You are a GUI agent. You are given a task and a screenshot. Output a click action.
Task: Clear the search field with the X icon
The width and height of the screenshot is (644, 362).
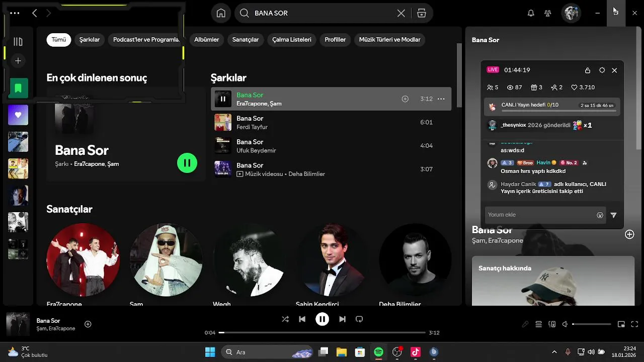click(401, 13)
